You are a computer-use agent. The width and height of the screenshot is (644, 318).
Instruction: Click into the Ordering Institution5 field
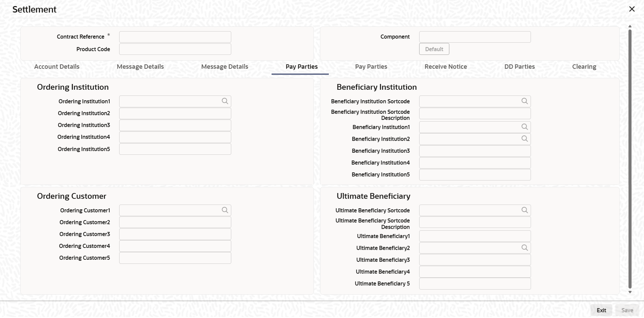[175, 149]
